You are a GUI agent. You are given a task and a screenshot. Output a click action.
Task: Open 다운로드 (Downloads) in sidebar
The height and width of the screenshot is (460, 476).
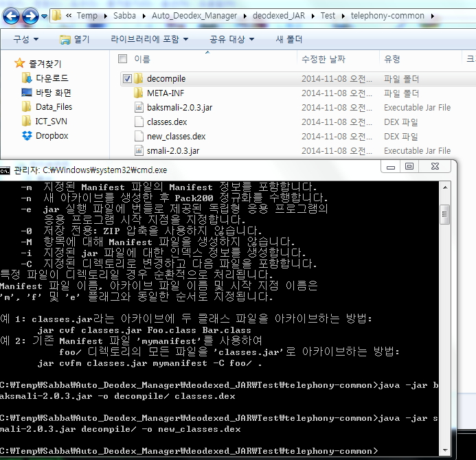52,78
